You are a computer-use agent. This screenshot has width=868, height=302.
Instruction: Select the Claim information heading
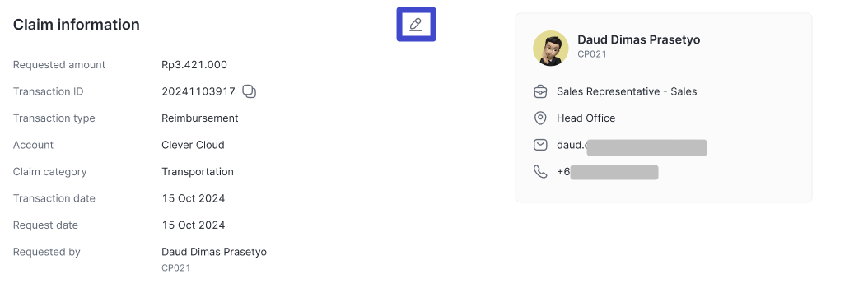point(77,25)
